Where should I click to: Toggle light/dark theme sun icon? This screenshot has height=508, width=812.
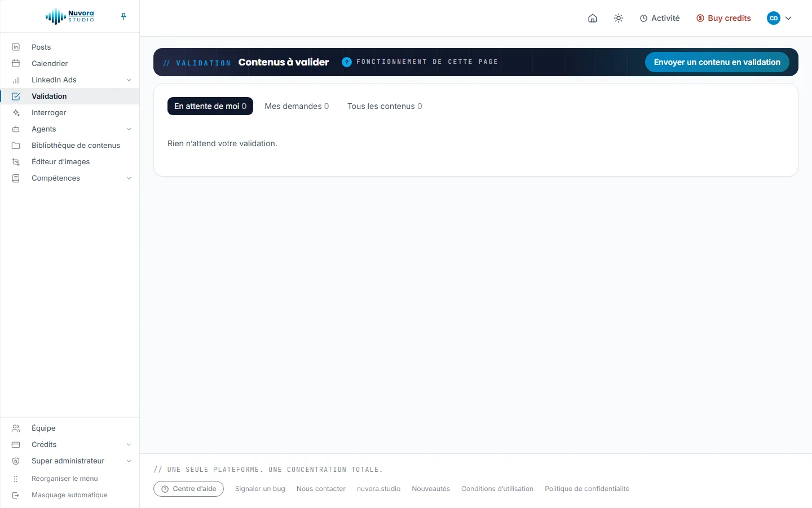tap(619, 18)
